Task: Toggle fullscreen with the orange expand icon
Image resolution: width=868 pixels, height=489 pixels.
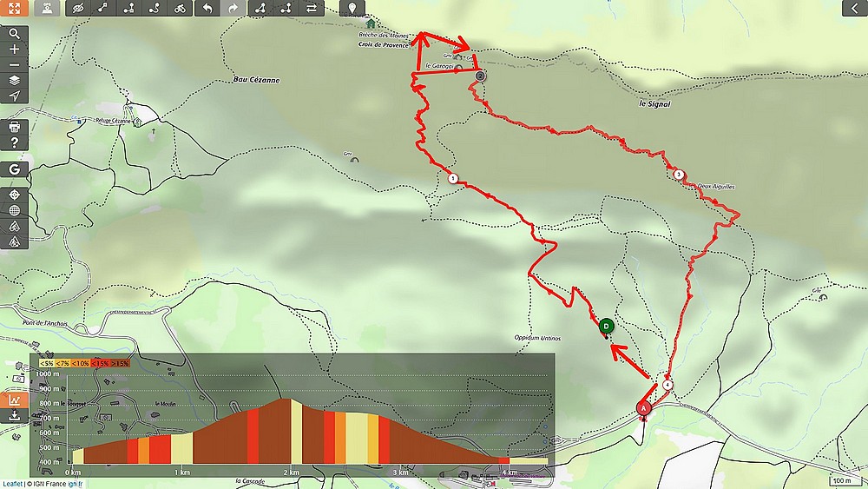Action: (x=14, y=8)
